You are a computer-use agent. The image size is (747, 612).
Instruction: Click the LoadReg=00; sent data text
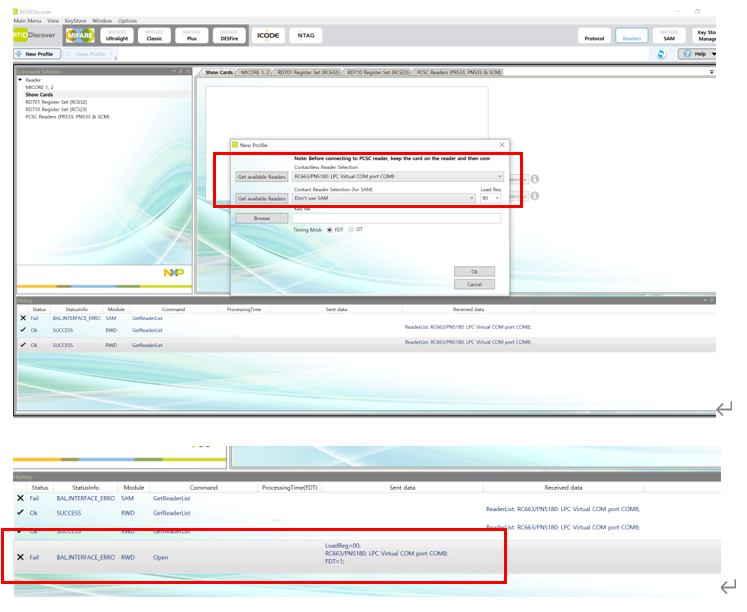tap(343, 545)
